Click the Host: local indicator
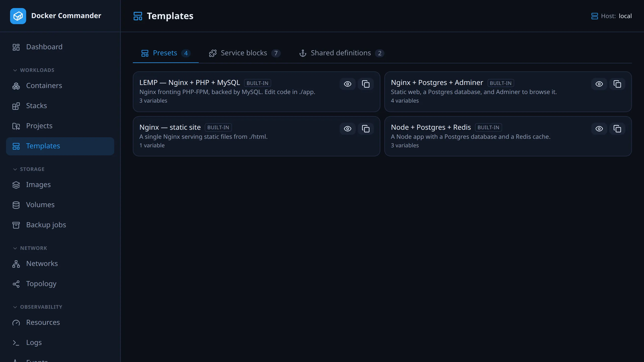 pos(611,16)
